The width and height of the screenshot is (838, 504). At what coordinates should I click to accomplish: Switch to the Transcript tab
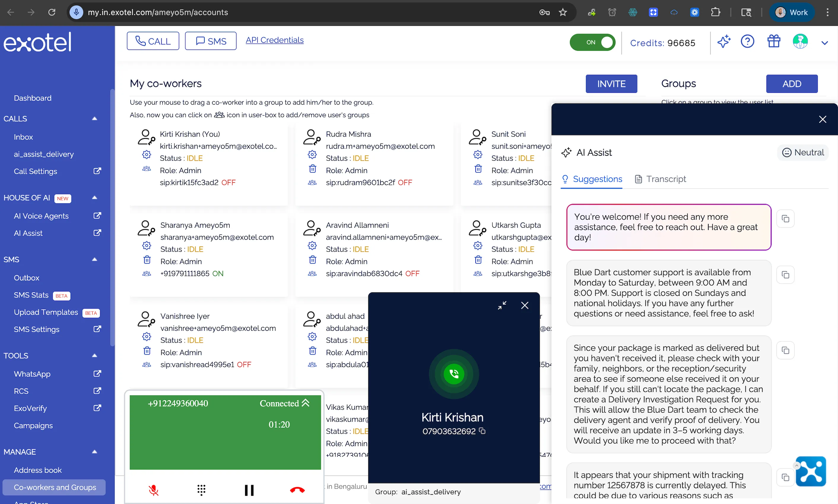pyautogui.click(x=660, y=179)
